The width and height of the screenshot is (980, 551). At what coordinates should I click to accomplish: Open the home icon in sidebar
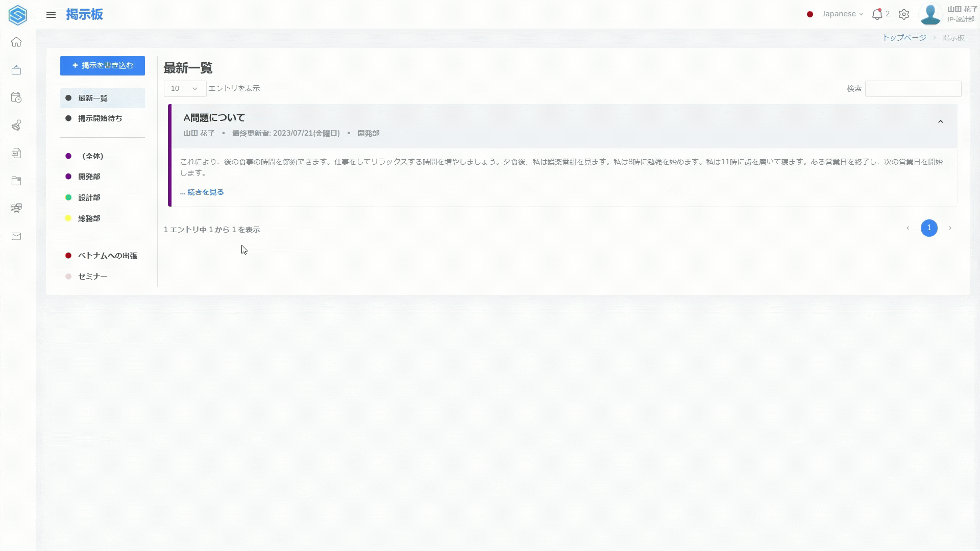tap(16, 42)
